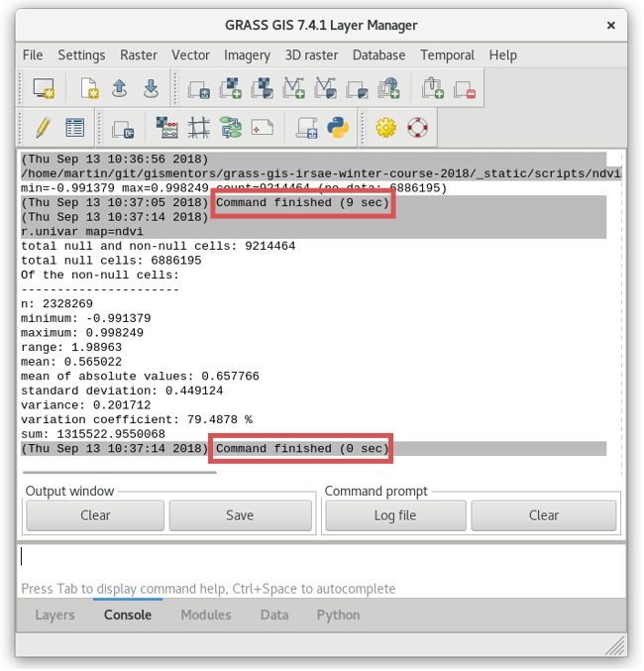Screen dimensions: 644x671
Task: Add a vector map layer
Action: point(294,88)
